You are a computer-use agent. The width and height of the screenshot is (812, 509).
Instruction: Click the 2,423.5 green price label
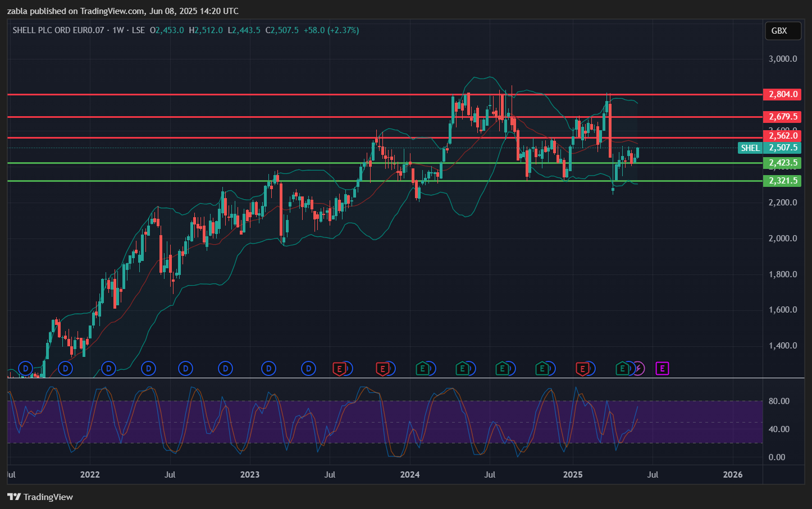[x=782, y=163]
